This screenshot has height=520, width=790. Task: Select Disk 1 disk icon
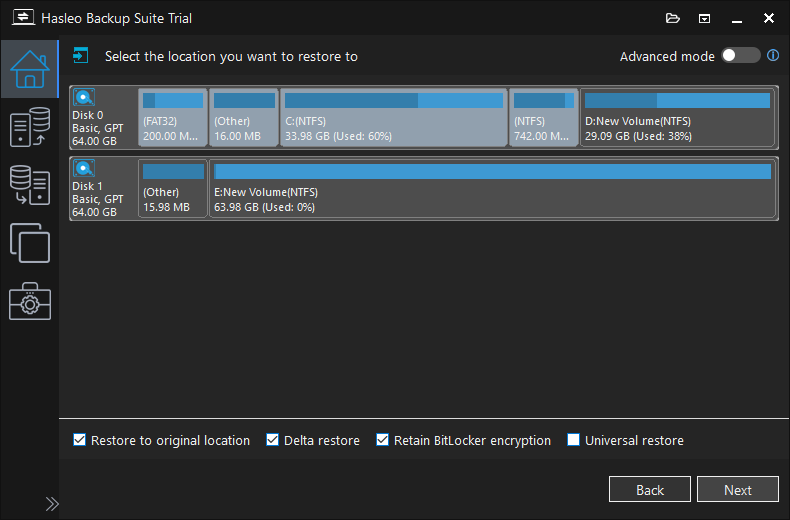coord(84,168)
